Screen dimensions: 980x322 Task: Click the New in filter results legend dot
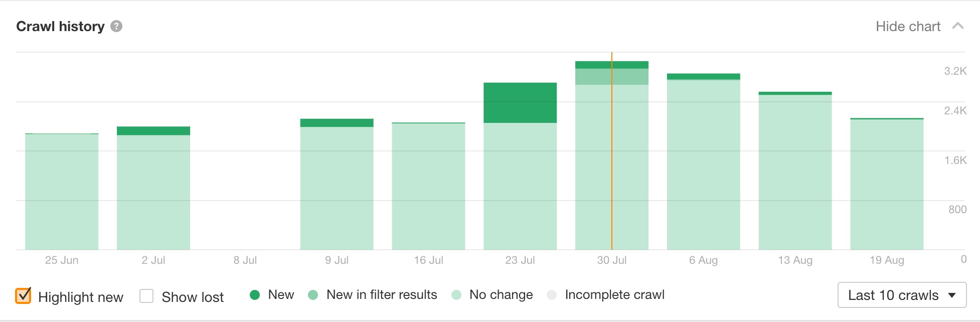click(x=313, y=295)
